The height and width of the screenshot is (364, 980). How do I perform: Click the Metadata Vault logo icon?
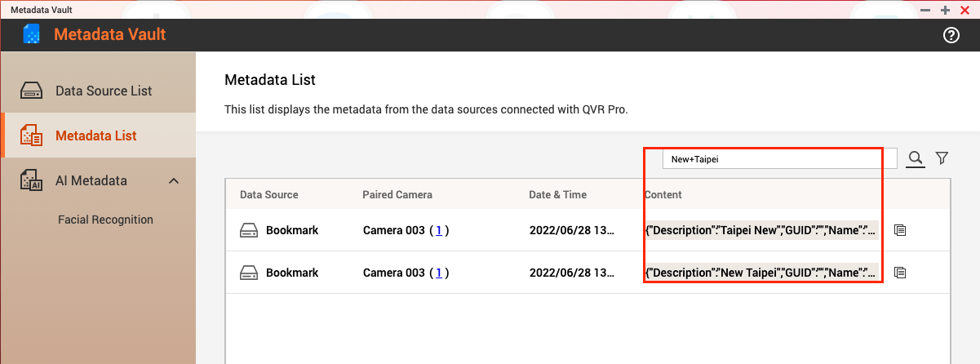pos(32,35)
